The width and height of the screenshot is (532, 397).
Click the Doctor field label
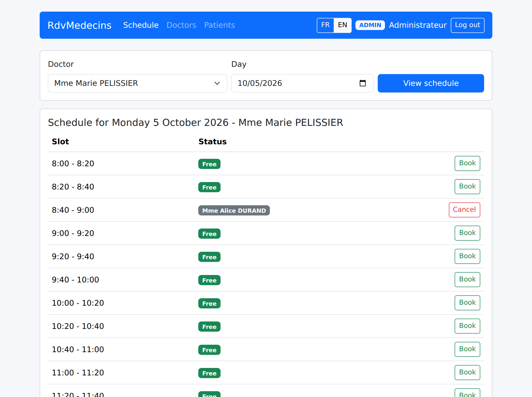pyautogui.click(x=61, y=64)
